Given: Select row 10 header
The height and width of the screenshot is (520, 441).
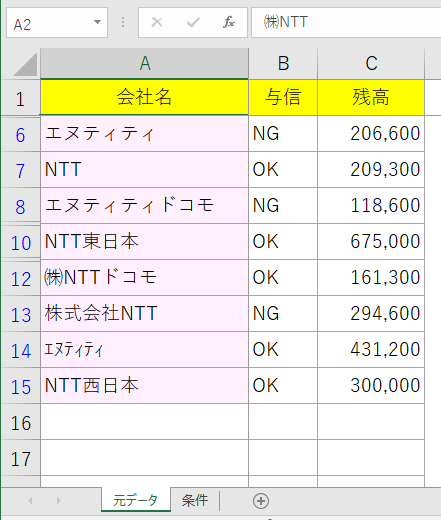Looking at the screenshot, I should point(21,242).
